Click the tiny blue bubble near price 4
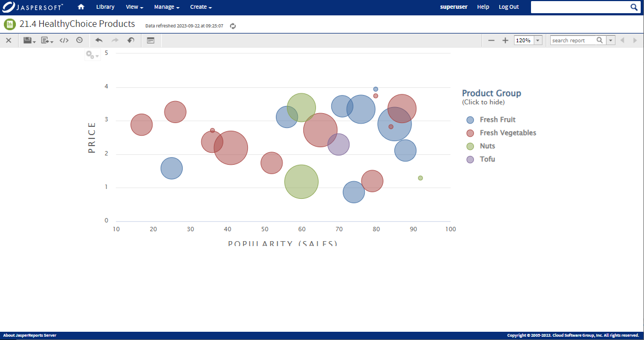 375,89
